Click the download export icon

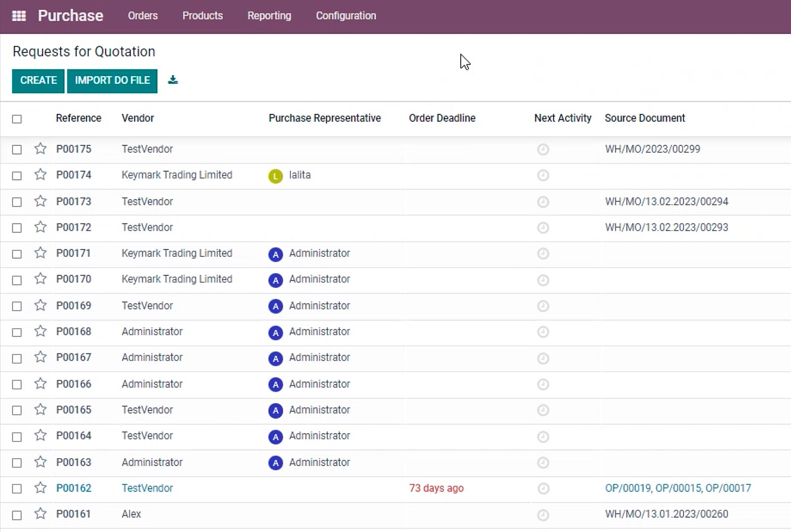173,80
